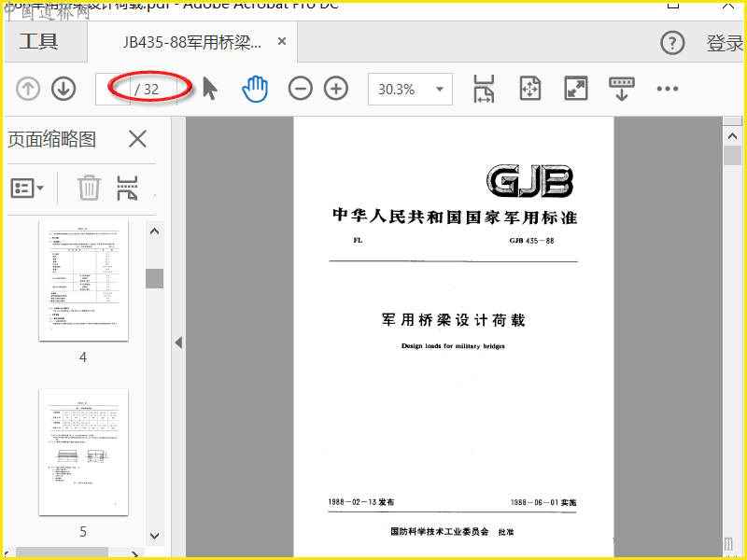The image size is (747, 560).
Task: Click the 军用桥梁设计荷载 title text
Action: pos(453,320)
